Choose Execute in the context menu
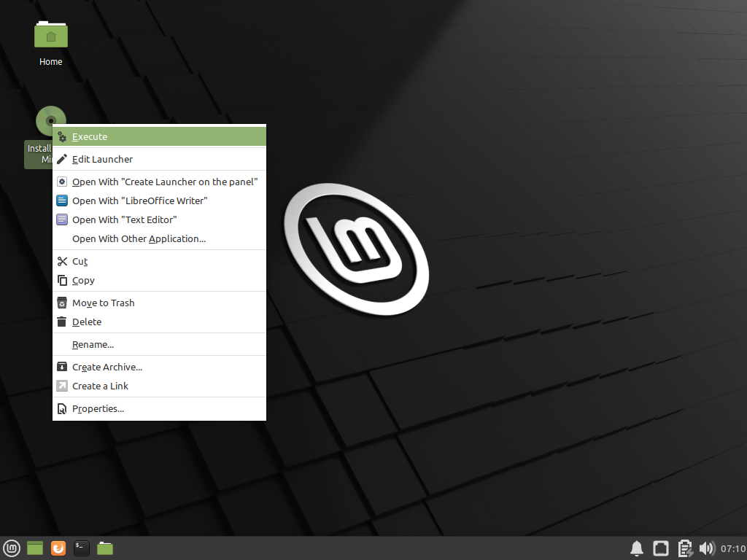This screenshot has width=747, height=560. 159,136
